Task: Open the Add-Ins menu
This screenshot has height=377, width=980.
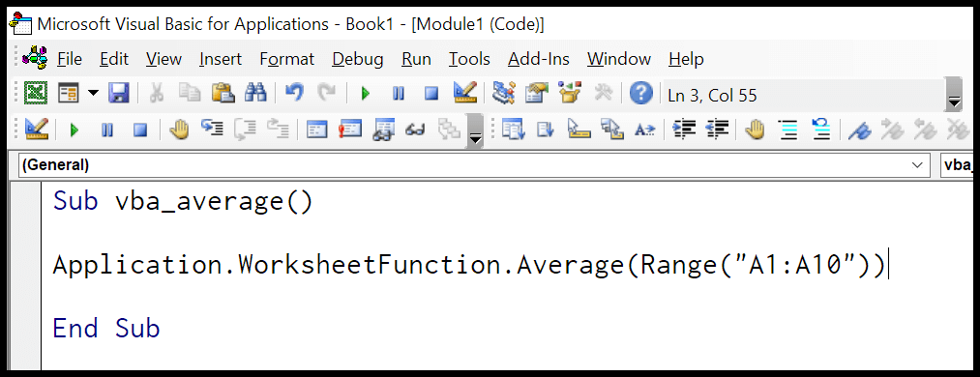Action: pos(539,59)
